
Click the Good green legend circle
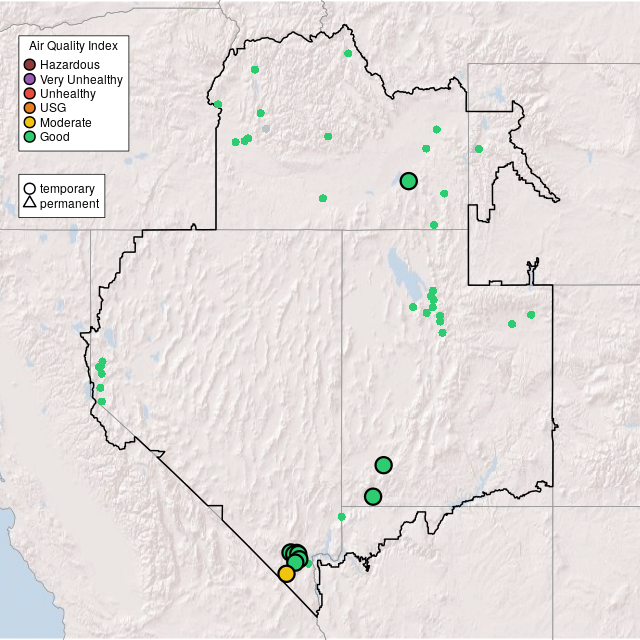30,136
